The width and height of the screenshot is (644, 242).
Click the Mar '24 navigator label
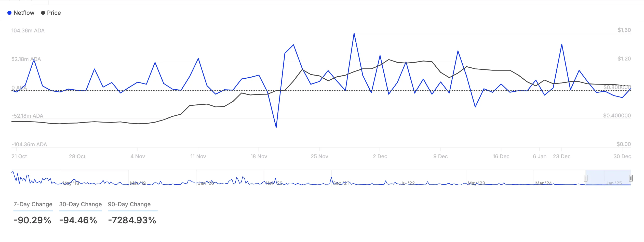pyautogui.click(x=543, y=183)
